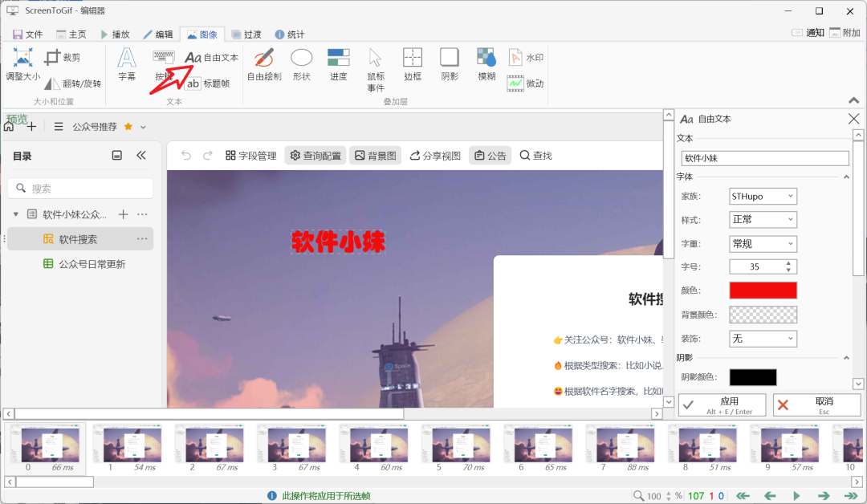
Task: Jump to the last frame
Action: 850,496
